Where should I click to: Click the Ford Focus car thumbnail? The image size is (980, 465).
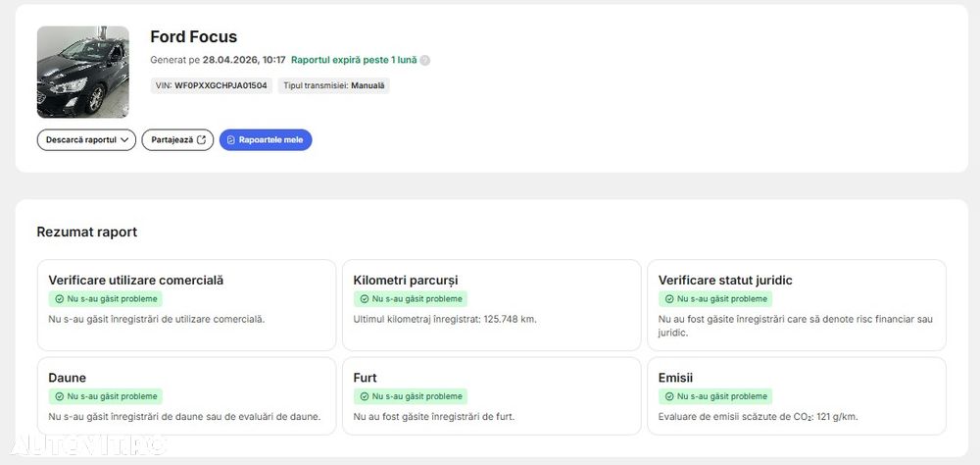click(83, 72)
